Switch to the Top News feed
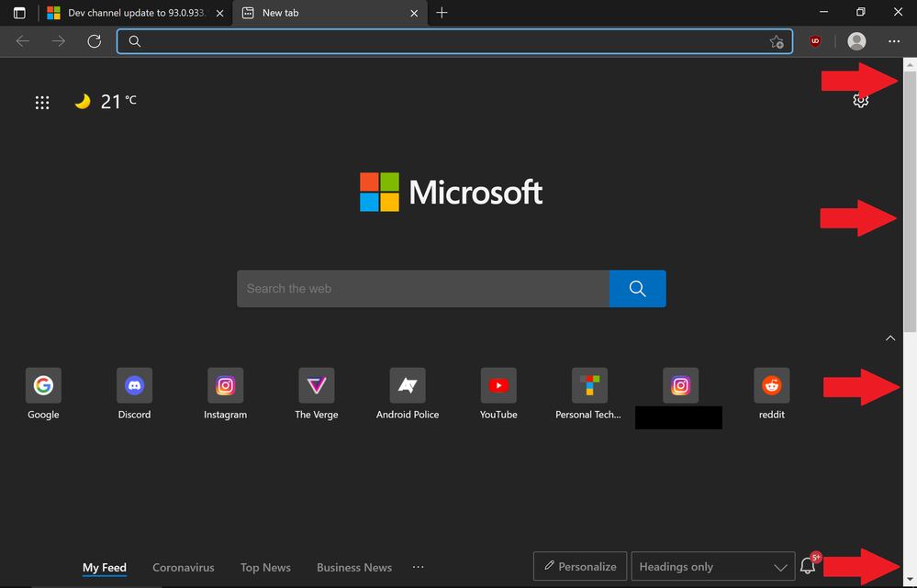The height and width of the screenshot is (588, 917). tap(264, 567)
